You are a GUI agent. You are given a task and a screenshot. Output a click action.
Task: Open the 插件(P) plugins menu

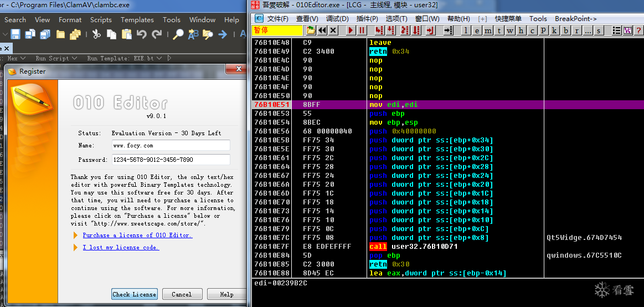pos(367,19)
